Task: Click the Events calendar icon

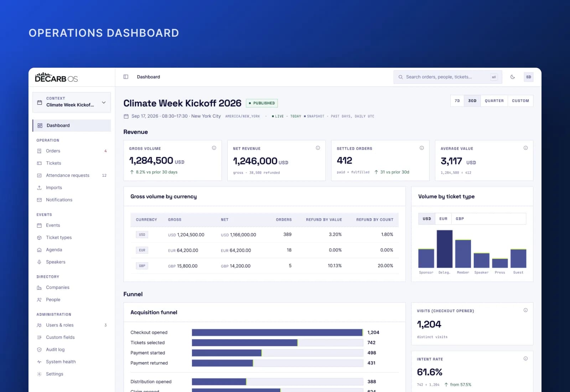Action: 39,226
